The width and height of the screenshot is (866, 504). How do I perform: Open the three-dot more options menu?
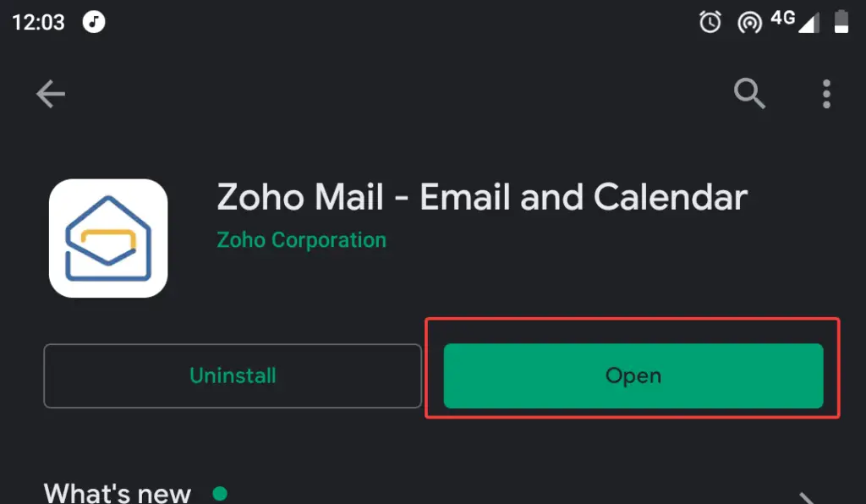click(826, 94)
